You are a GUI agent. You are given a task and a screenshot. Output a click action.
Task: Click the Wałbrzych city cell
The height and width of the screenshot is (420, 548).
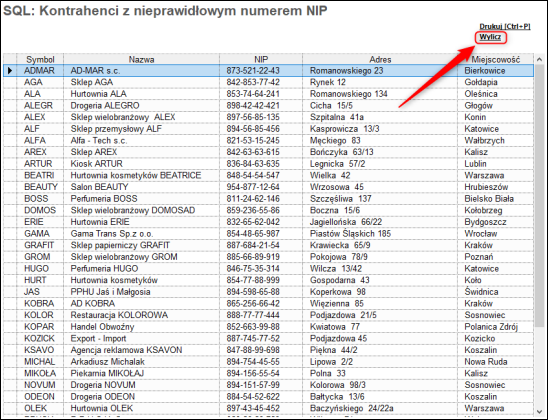coord(496,140)
